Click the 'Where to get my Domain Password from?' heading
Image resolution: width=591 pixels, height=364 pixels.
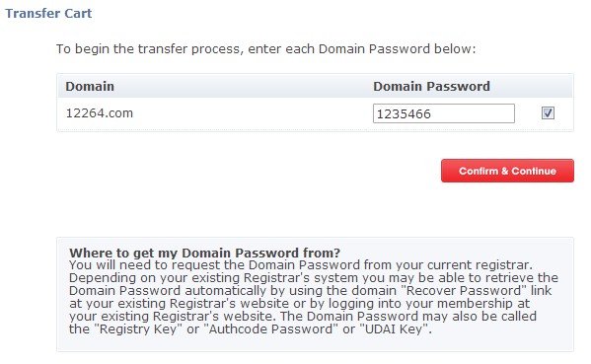(204, 253)
